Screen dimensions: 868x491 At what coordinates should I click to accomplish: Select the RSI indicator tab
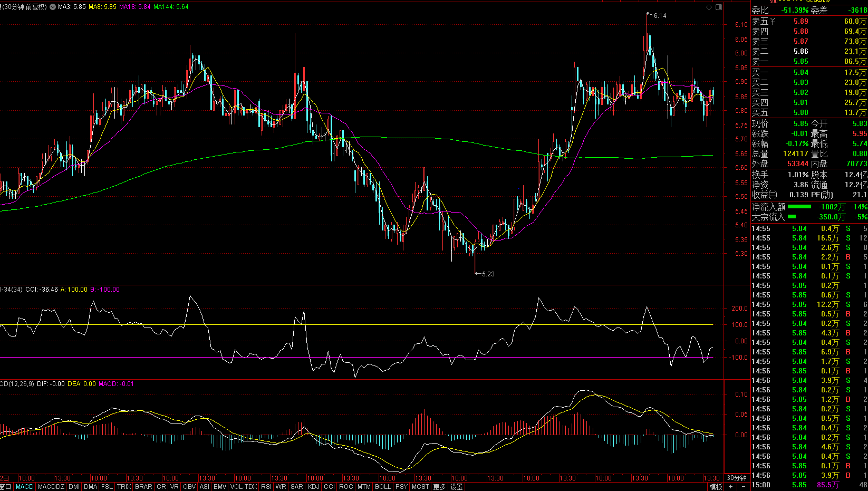point(266,487)
